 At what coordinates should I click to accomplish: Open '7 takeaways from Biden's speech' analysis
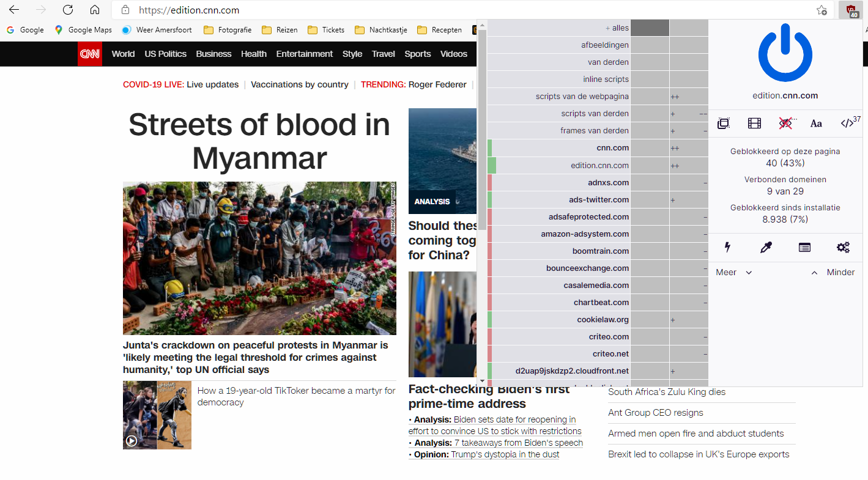(x=519, y=443)
